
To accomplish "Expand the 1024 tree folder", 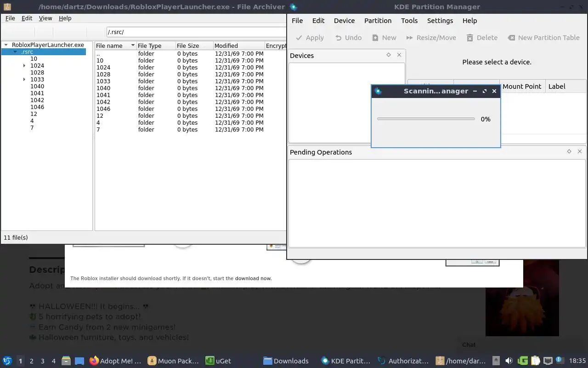I will coord(24,66).
